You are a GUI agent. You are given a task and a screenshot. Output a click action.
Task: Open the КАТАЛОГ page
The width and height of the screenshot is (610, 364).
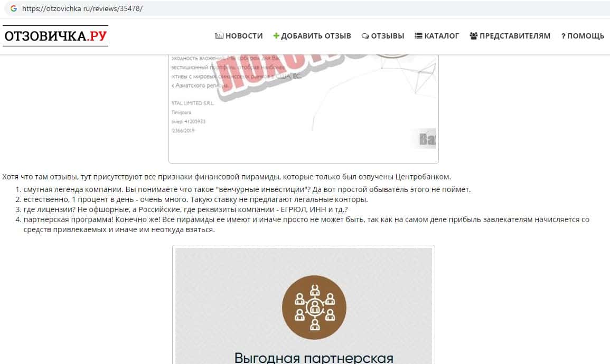(x=437, y=36)
